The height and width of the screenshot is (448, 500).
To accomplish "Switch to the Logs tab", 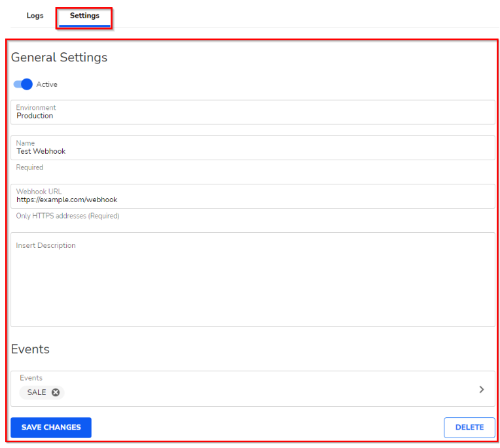I will 35,16.
